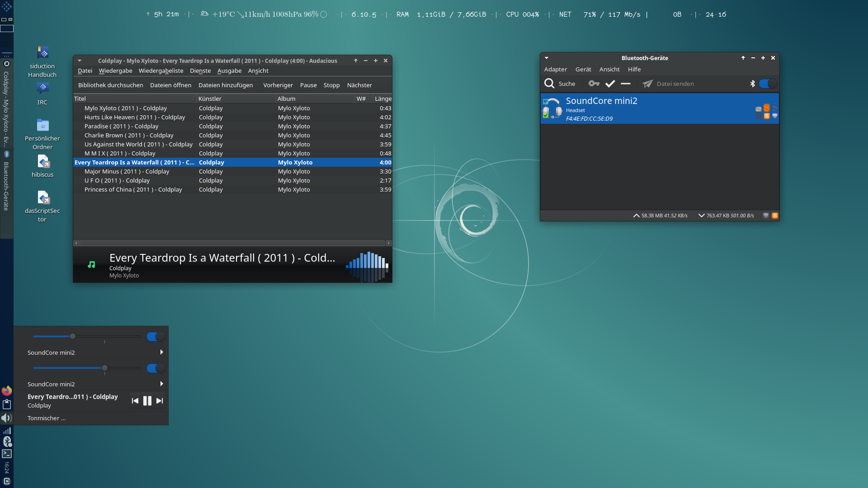Toggle the first SoundCore mini2 mute switch
Viewport: 868px width, 488px height.
pos(156,337)
